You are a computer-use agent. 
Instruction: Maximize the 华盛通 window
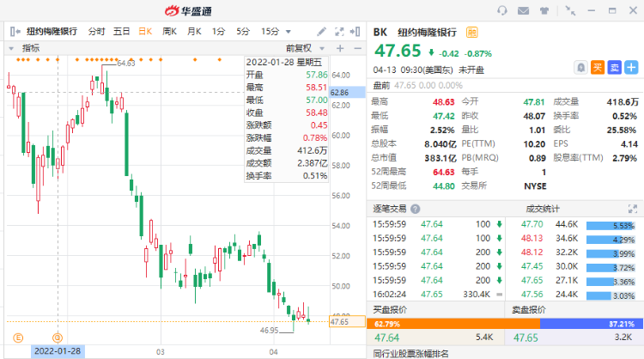(612, 10)
